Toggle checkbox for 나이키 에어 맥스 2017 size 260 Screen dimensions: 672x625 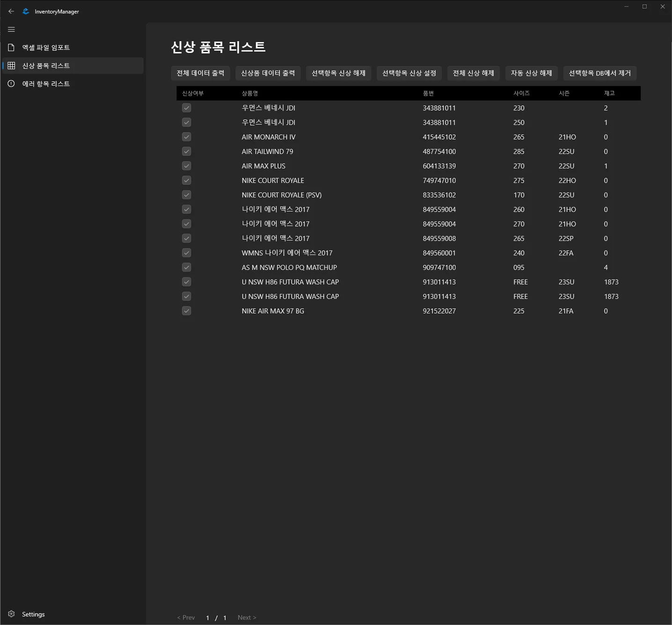(x=186, y=209)
